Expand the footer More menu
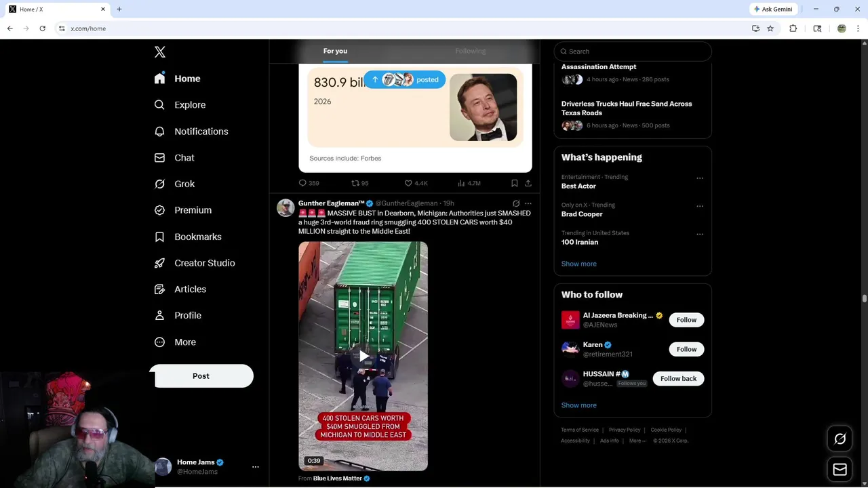Viewport: 868px width, 488px height. (637, 441)
